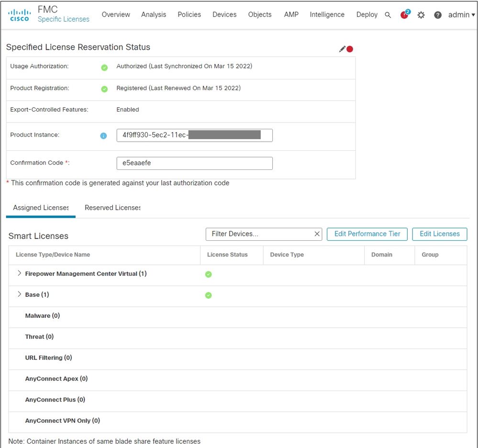Click the Edit Licenses button
Screen dimensions: 478x448
click(x=440, y=234)
